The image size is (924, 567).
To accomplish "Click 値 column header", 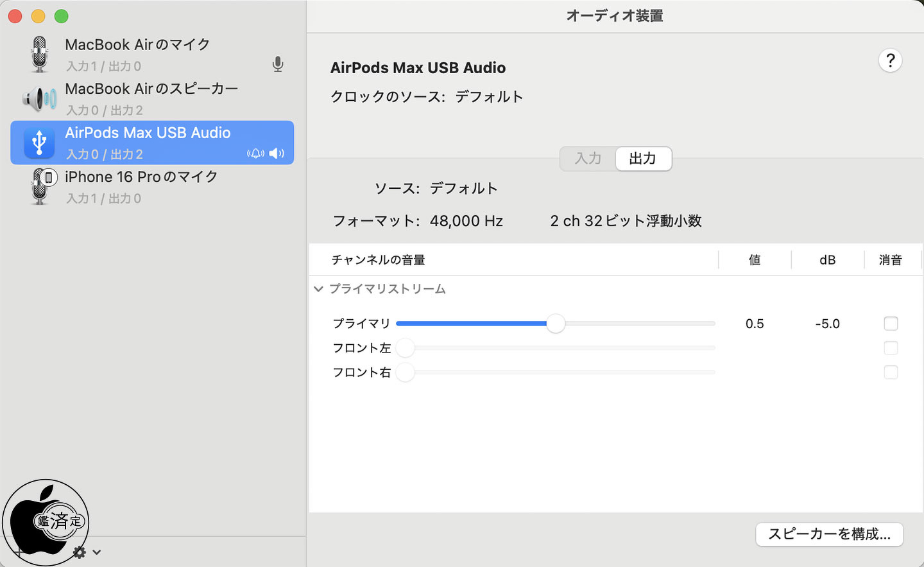I will tap(755, 260).
